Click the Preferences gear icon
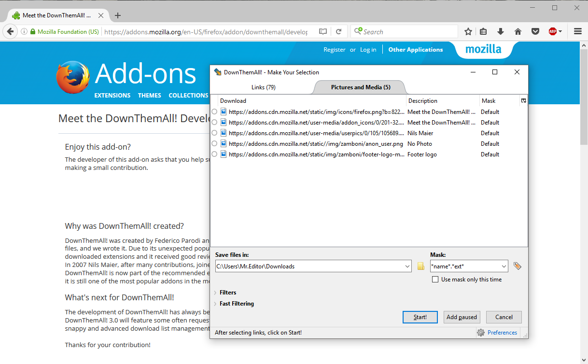The width and height of the screenshot is (588, 364). click(x=481, y=333)
